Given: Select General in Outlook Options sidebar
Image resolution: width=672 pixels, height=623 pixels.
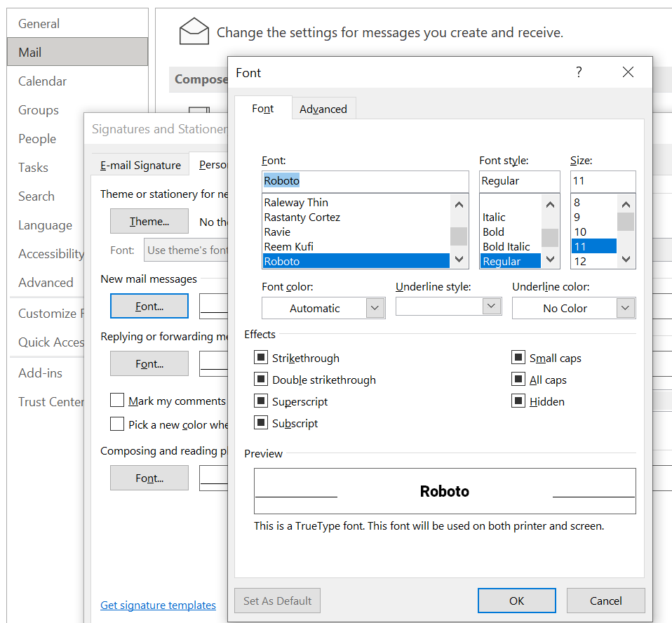Looking at the screenshot, I should (x=78, y=23).
